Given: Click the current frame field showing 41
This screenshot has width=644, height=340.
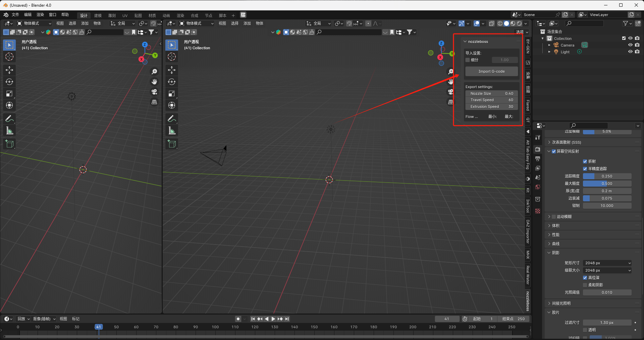Looking at the screenshot, I should click(x=447, y=319).
